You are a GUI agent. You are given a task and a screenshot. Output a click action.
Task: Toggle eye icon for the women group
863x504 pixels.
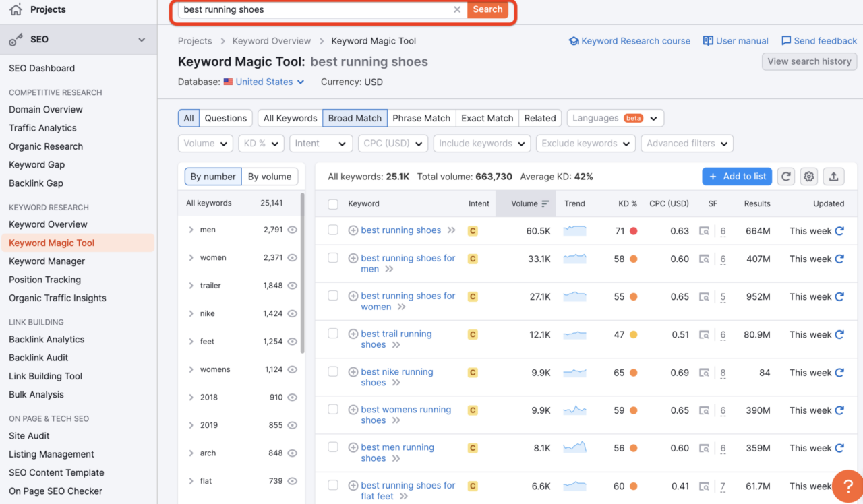292,258
